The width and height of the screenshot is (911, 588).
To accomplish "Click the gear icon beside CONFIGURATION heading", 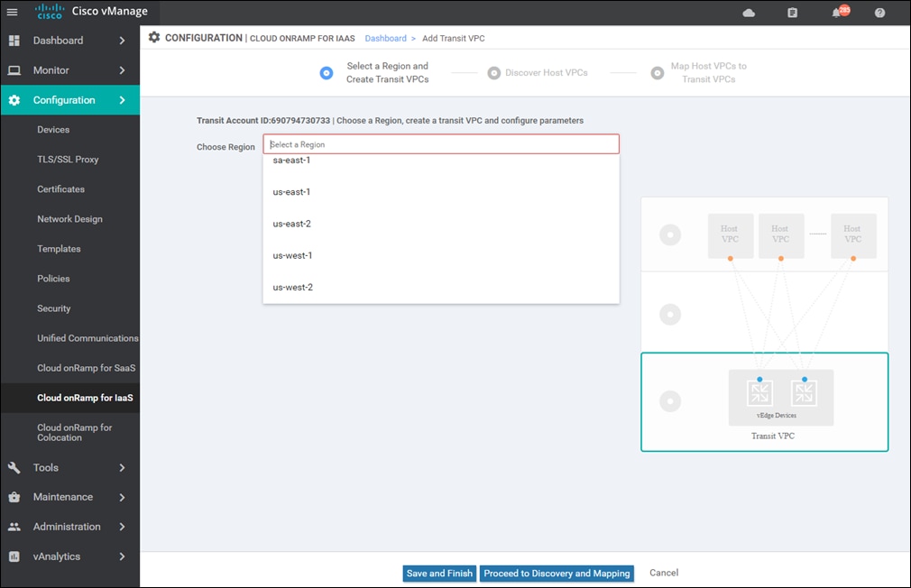I will point(154,37).
